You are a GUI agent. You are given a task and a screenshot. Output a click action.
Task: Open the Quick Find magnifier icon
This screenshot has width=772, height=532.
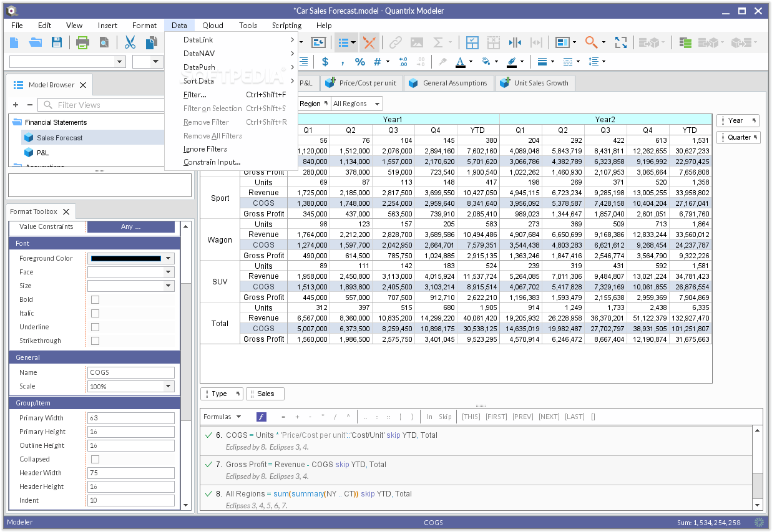(x=590, y=41)
